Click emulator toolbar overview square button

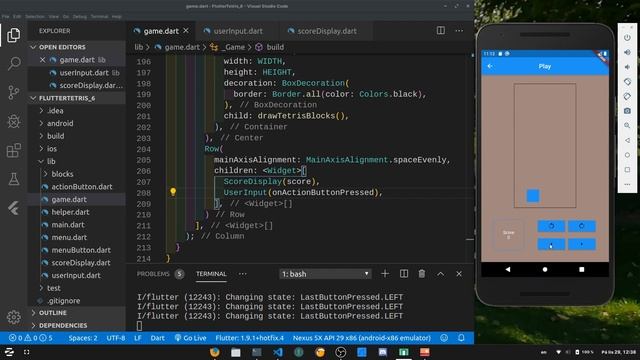tap(627, 170)
